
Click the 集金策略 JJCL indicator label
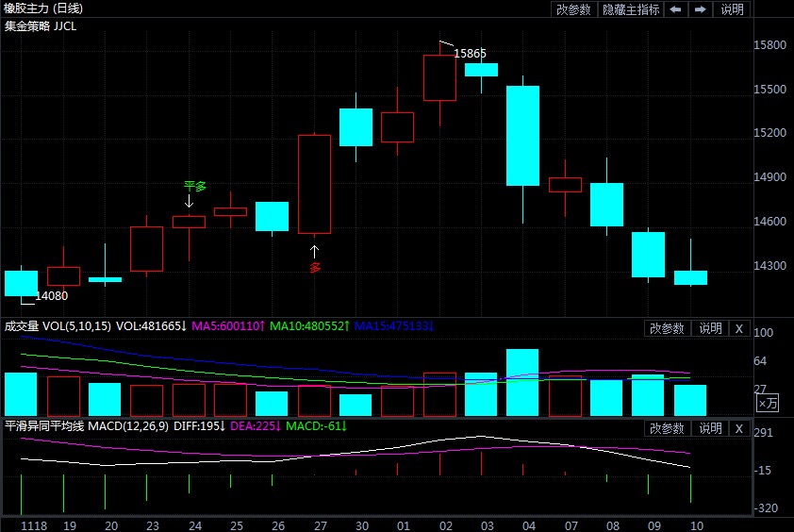(x=41, y=25)
